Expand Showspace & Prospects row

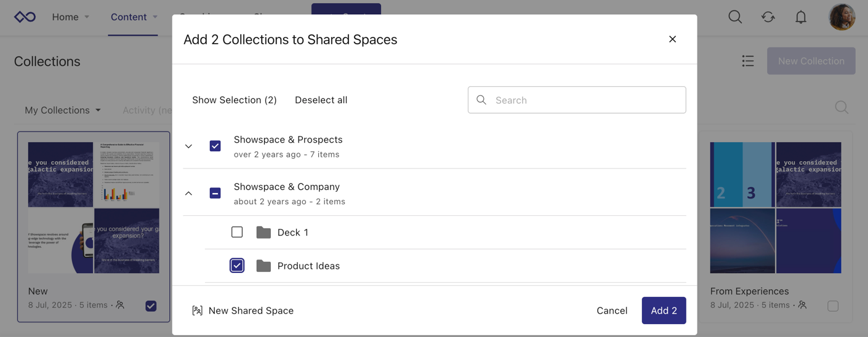[x=188, y=146]
